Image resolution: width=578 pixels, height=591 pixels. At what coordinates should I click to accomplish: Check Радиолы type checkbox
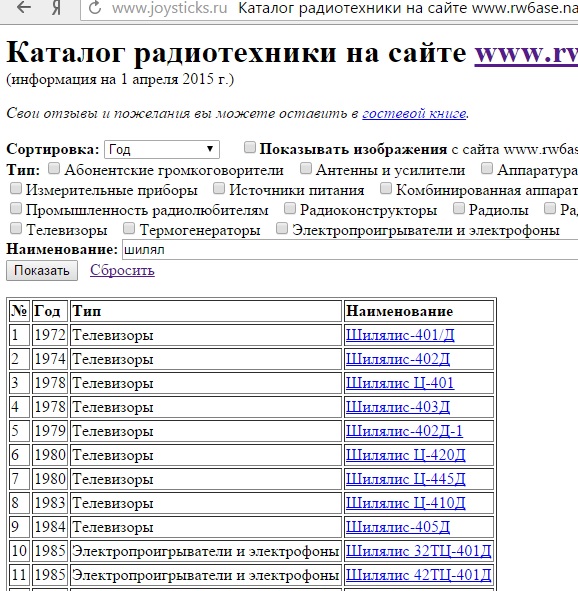click(x=458, y=208)
